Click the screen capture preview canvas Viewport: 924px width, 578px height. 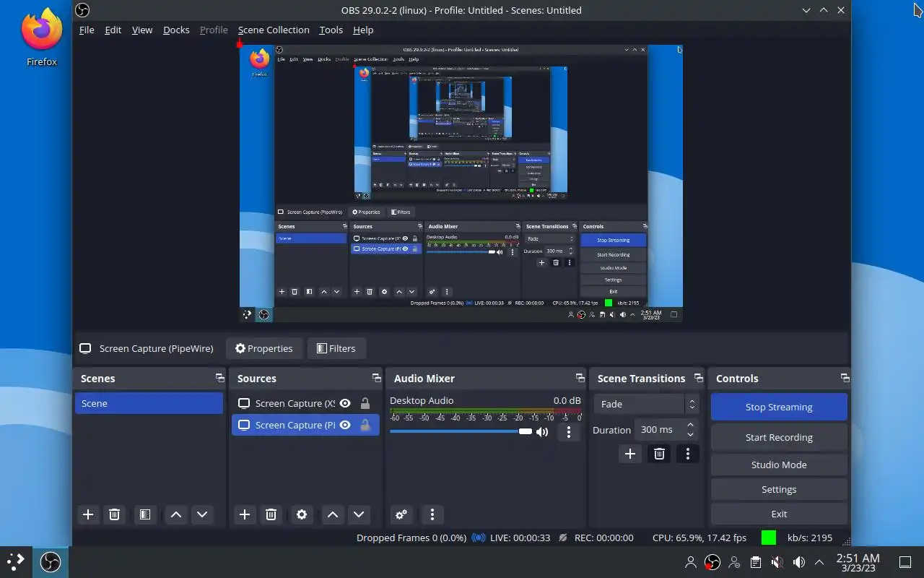[x=461, y=183]
